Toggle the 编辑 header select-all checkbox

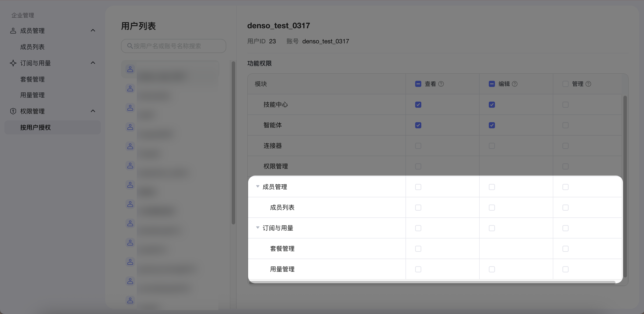click(492, 84)
